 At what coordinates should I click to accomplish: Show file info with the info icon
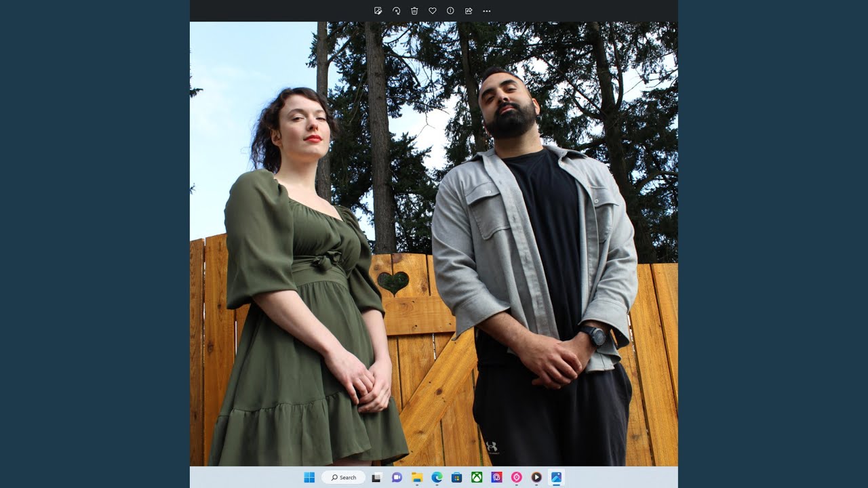450,11
